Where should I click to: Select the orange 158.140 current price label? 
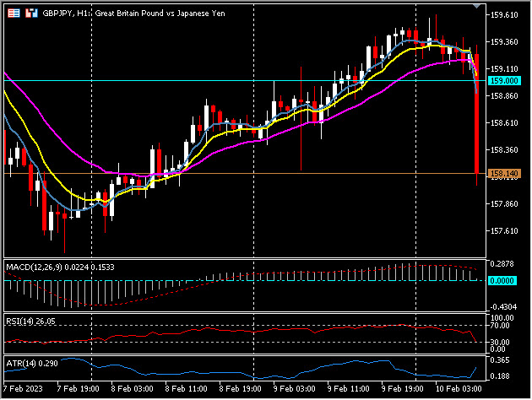click(x=503, y=174)
